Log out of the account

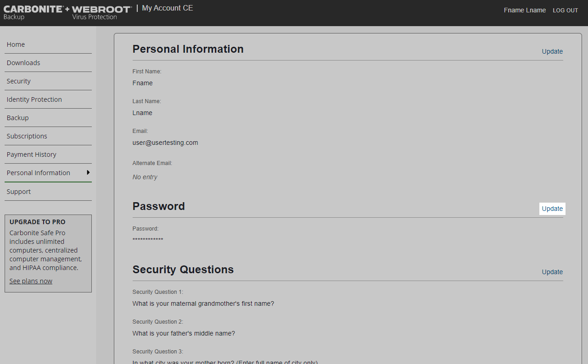(x=565, y=11)
